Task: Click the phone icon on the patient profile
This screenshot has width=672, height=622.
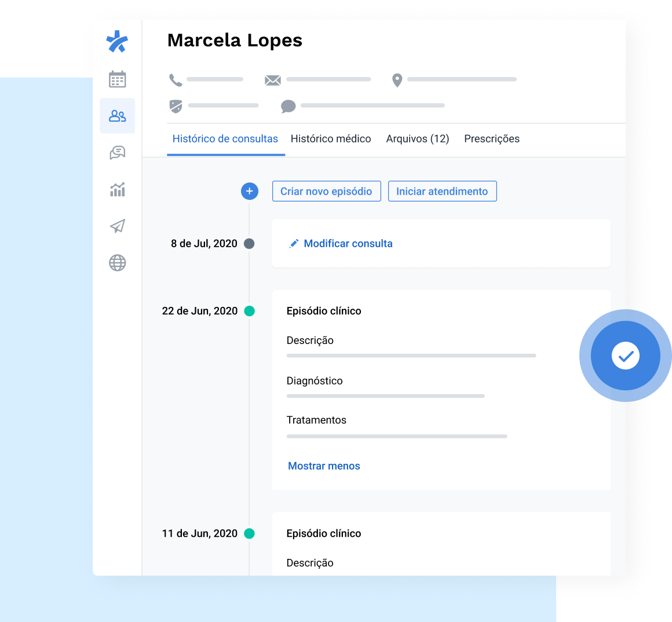Action: tap(176, 79)
